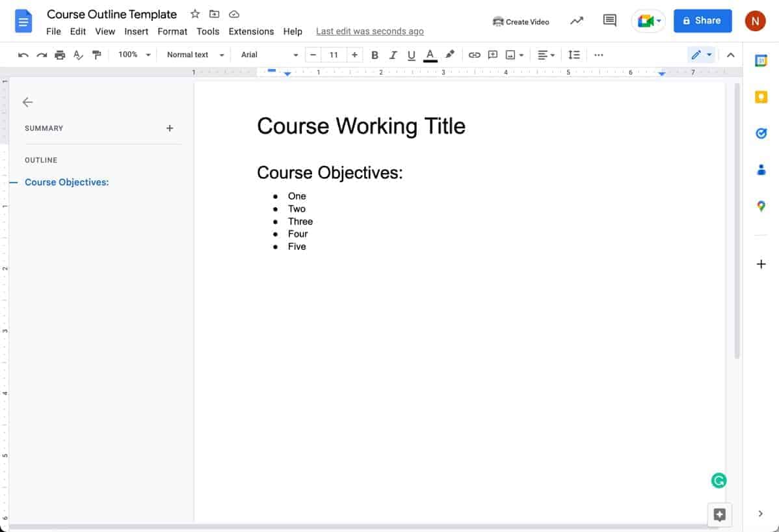Open the Explore button
Image resolution: width=779 pixels, height=532 pixels.
click(x=719, y=514)
